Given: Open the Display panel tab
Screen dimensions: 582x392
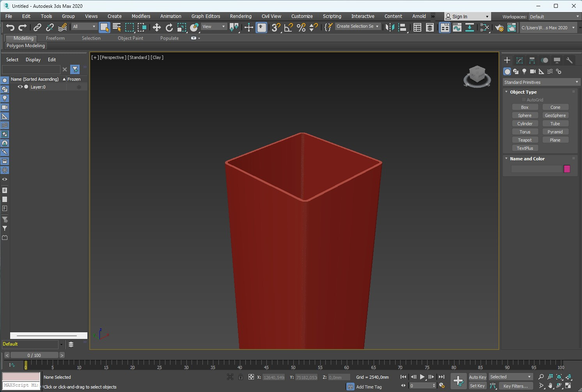Looking at the screenshot, I should point(557,60).
